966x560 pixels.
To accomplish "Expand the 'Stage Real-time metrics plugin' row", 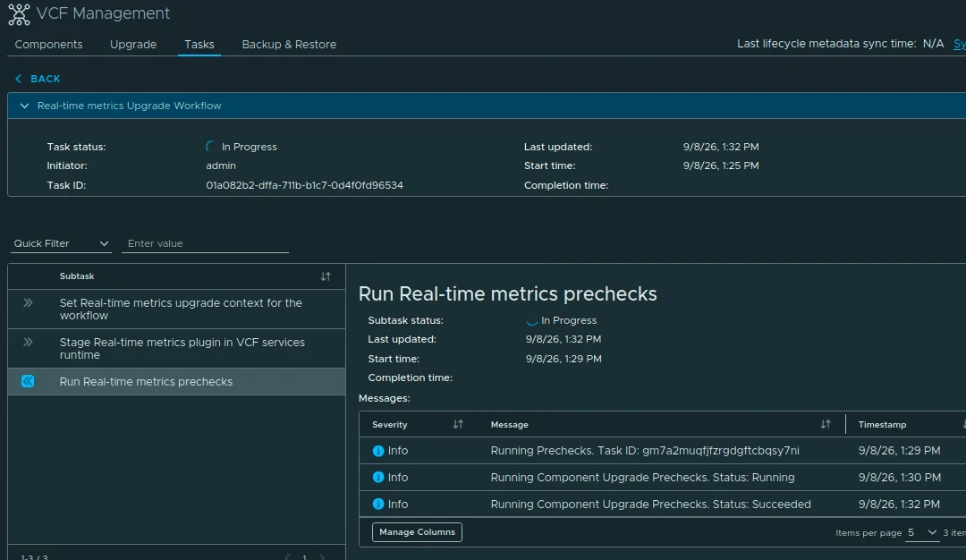I will pyautogui.click(x=28, y=342).
